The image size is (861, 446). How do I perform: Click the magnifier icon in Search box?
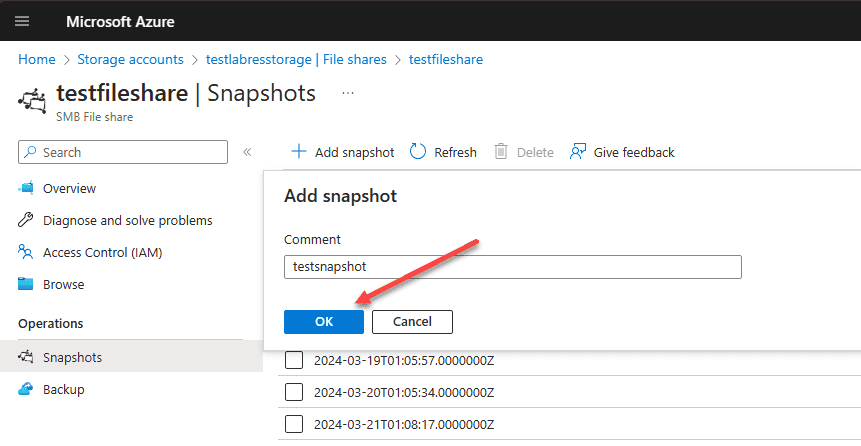coord(32,152)
